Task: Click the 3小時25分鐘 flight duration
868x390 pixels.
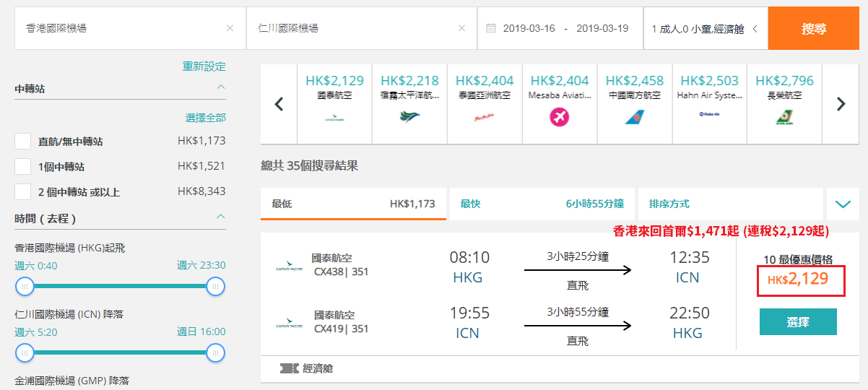Action: click(578, 256)
